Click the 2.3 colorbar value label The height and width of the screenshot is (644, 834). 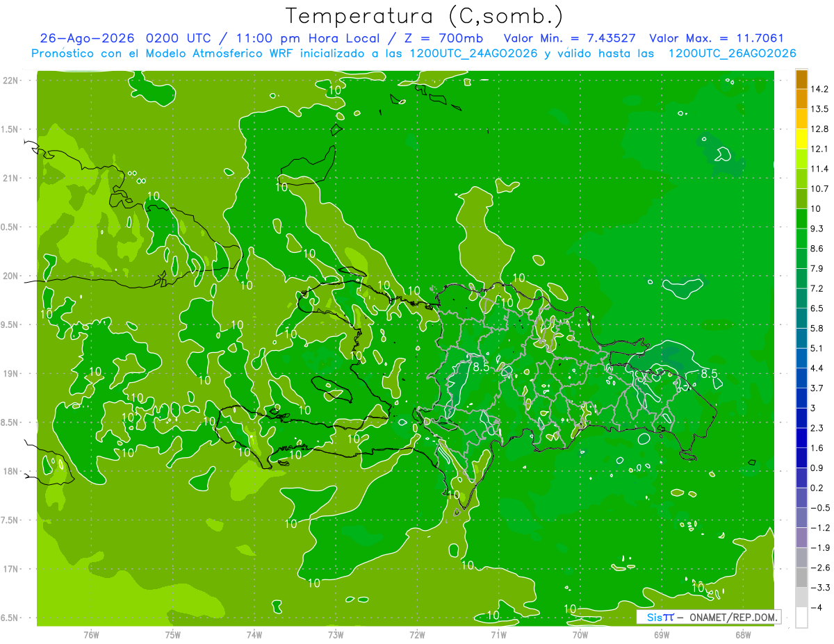pyautogui.click(x=817, y=428)
